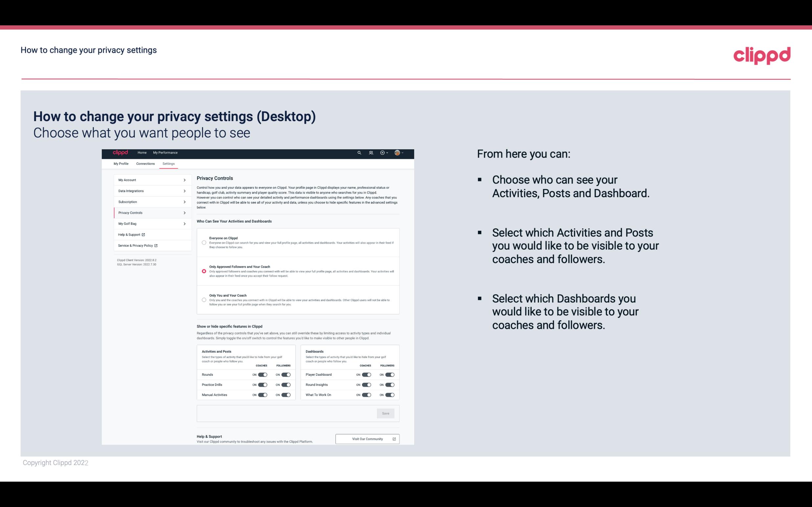Toggle Player Dashboard visibility for Followers
Viewport: 812px width, 507px height.
coord(389,374)
